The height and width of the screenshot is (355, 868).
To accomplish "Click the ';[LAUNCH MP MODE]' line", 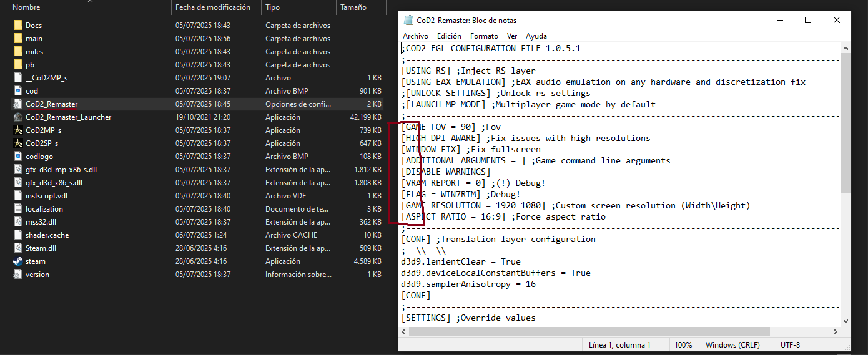I will point(528,104).
